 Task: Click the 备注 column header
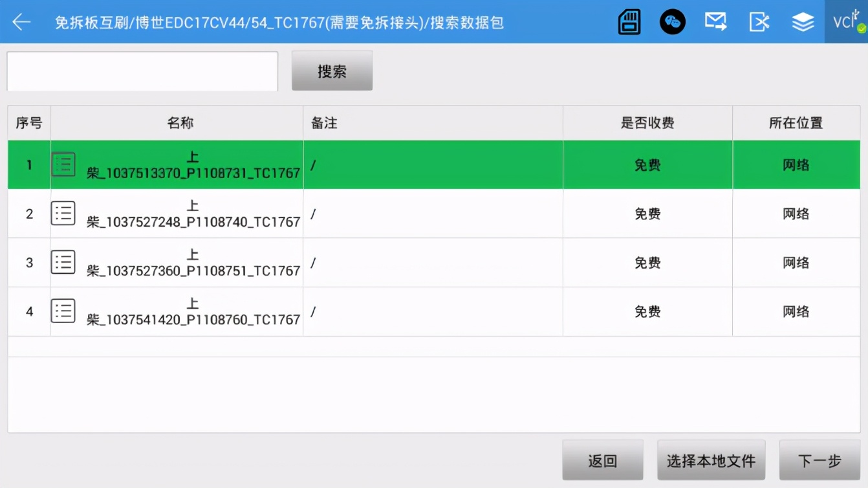pos(433,123)
